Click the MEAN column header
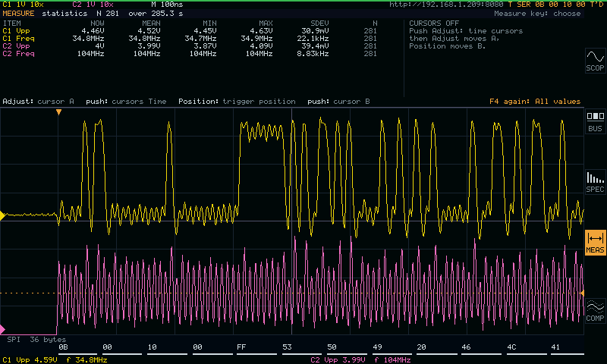This screenshot has height=364, width=607. tap(151, 24)
